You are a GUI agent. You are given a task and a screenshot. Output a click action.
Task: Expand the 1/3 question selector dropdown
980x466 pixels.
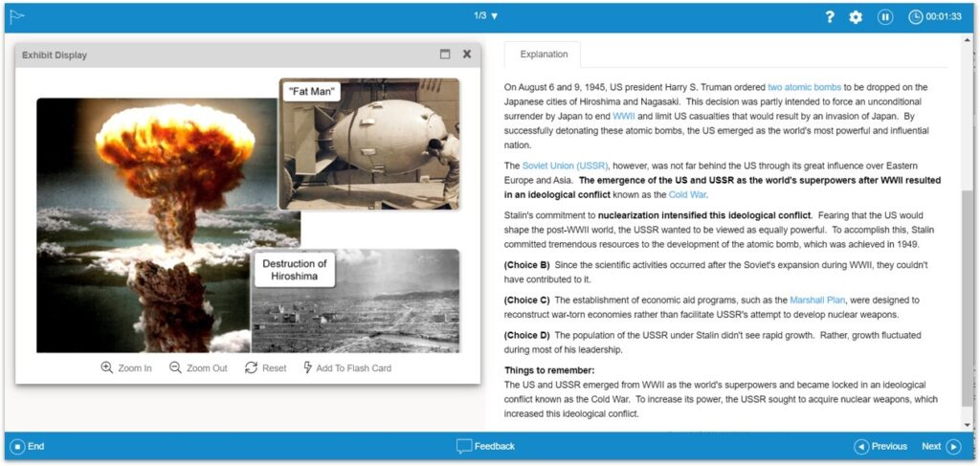point(486,16)
